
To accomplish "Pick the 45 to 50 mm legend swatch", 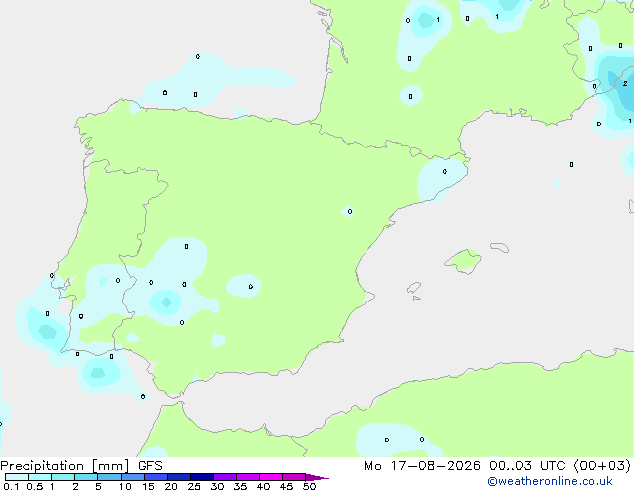I will click(294, 477).
